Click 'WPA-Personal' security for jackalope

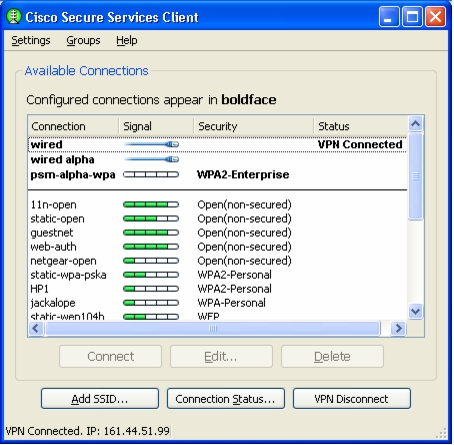pos(232,303)
